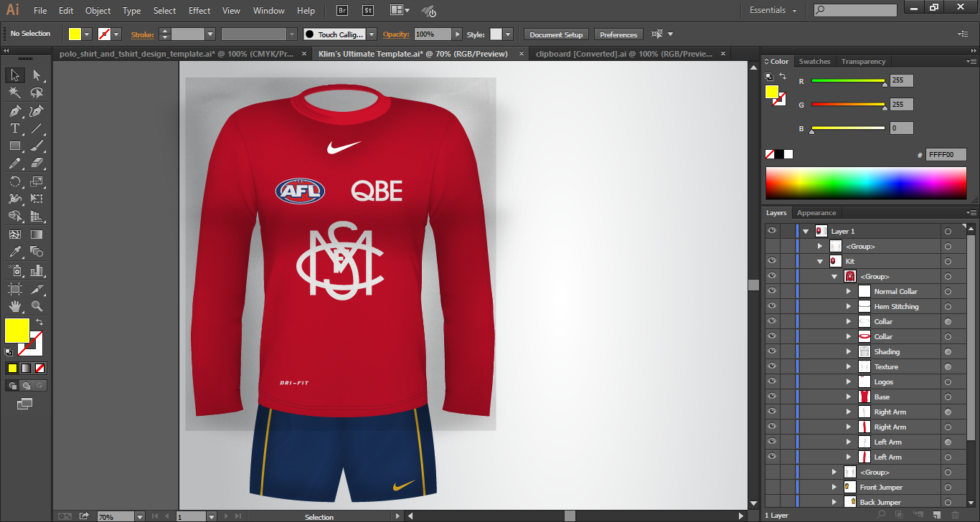Pick the Column Graph tool
980x522 pixels.
click(37, 270)
